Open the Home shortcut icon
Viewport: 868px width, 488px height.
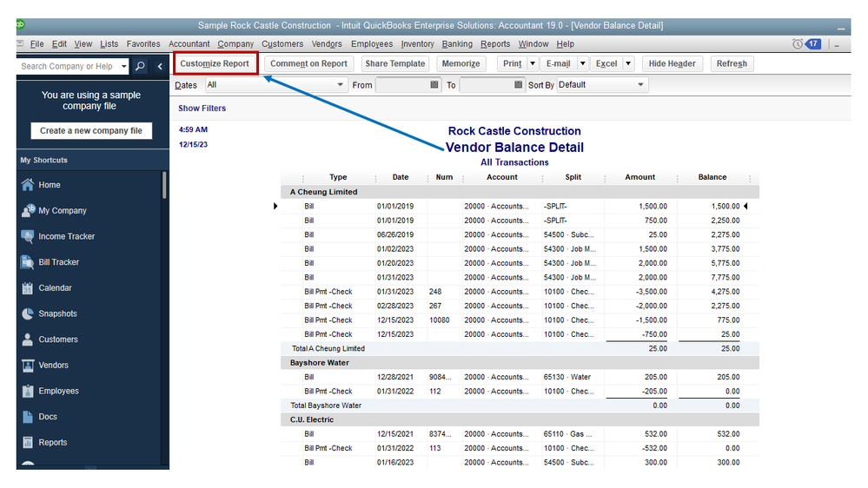[28, 185]
